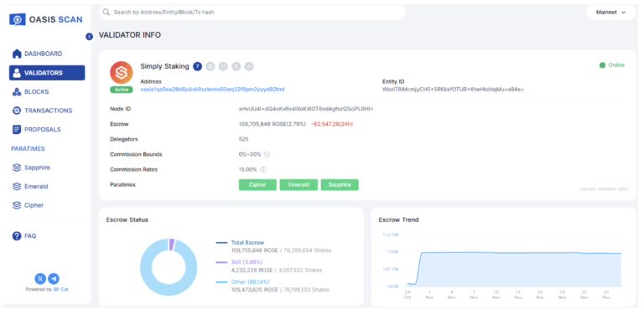Focus the Address/Entity/Block/Tx hash search field
The image size is (644, 315).
[252, 13]
